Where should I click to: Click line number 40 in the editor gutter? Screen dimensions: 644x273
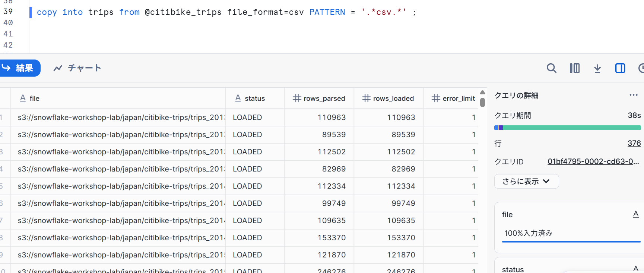pos(8,23)
